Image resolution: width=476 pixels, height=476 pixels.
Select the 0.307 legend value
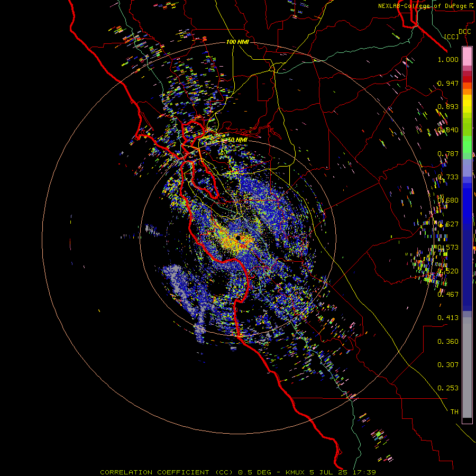point(448,364)
